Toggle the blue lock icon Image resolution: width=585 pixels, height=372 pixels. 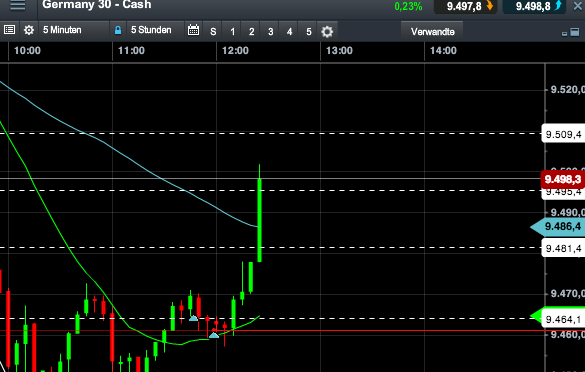[x=118, y=30]
